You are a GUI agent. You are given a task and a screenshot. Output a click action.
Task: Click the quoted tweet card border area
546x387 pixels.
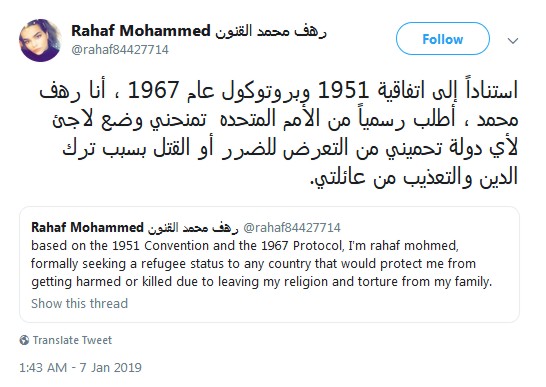(269, 264)
